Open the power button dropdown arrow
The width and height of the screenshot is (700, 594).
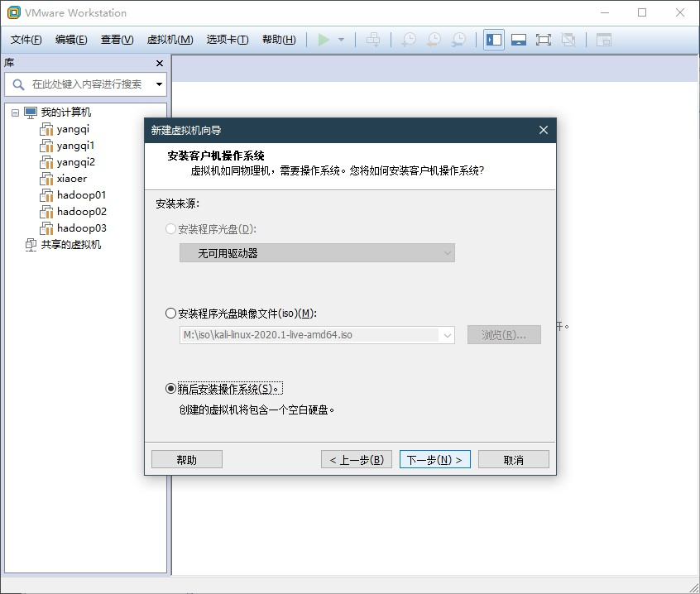[341, 39]
